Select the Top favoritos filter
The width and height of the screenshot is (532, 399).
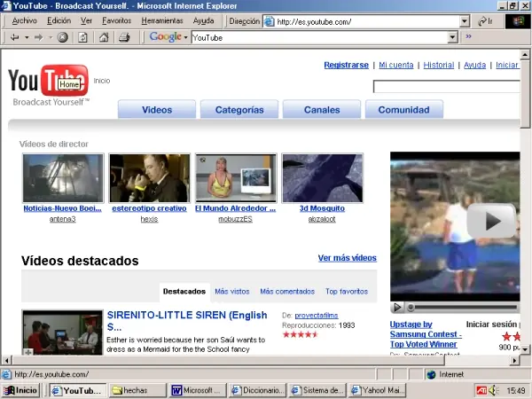click(347, 292)
